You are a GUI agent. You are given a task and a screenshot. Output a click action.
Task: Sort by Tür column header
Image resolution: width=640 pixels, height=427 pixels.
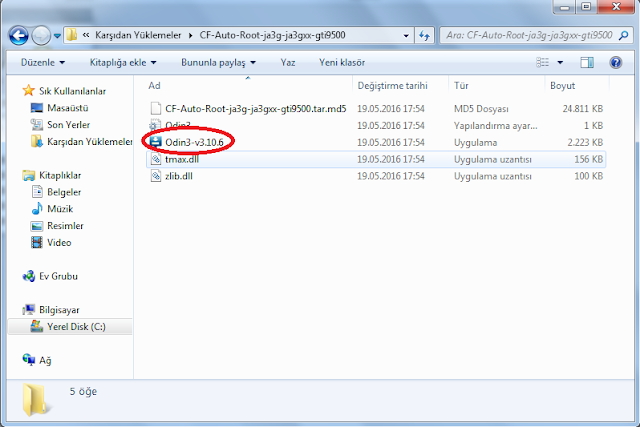click(461, 86)
